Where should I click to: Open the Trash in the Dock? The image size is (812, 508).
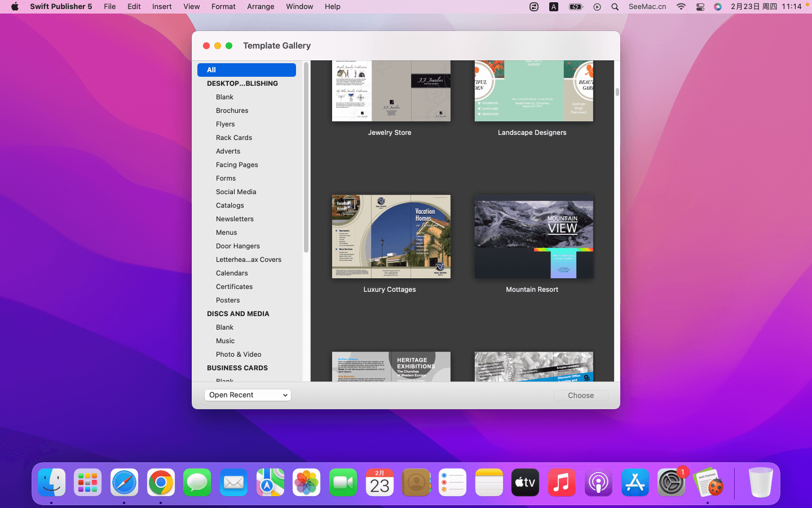coord(760,483)
